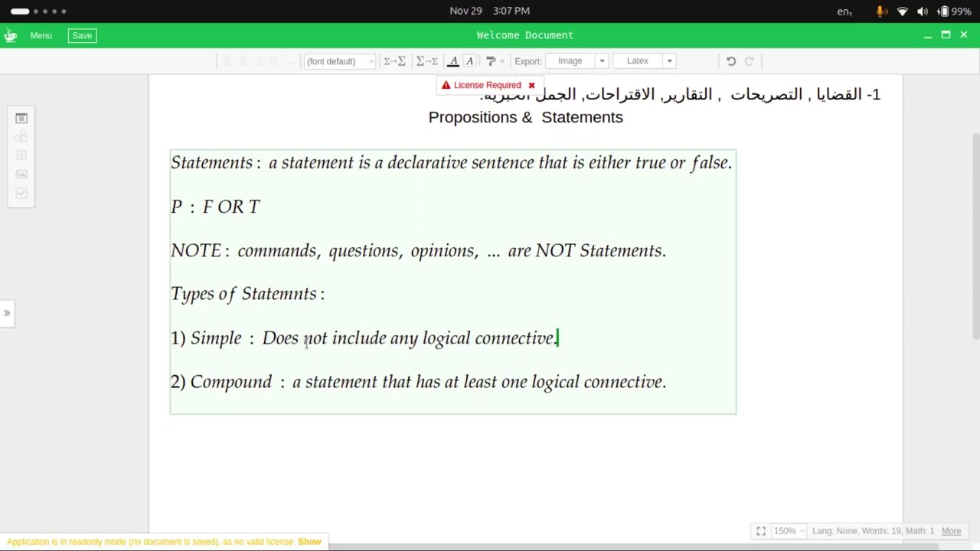This screenshot has height=551, width=980.
Task: Click the battery 99% indicator
Action: [x=954, y=11]
